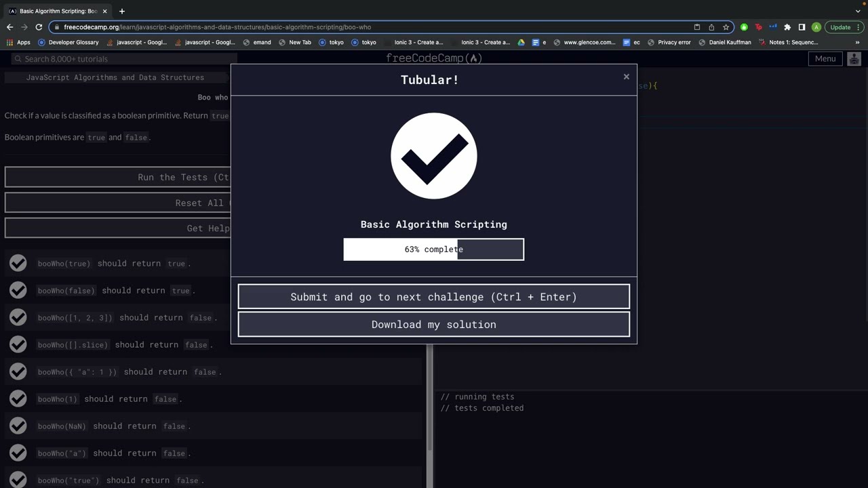Open the emand bookmark
Viewport: 868px width, 488px height.
click(256, 42)
